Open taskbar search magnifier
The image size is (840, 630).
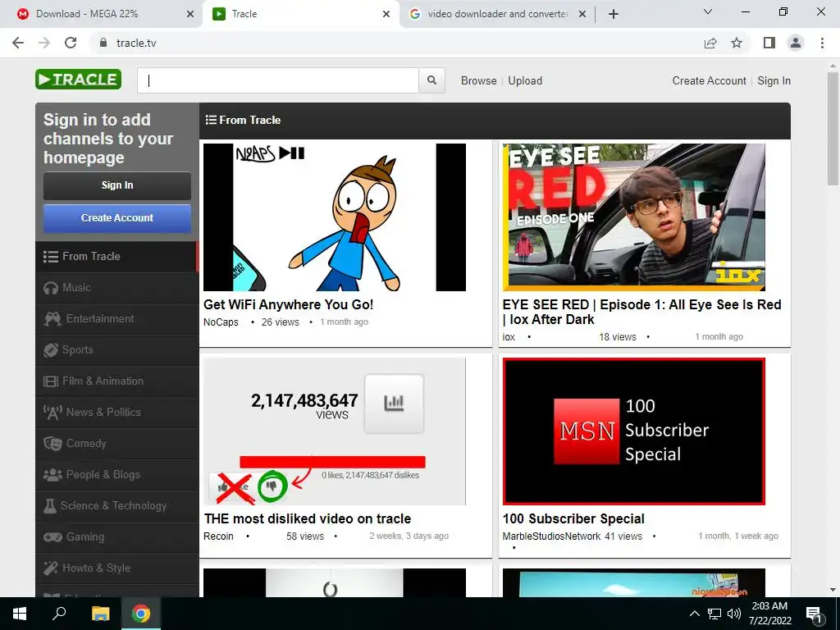59,614
